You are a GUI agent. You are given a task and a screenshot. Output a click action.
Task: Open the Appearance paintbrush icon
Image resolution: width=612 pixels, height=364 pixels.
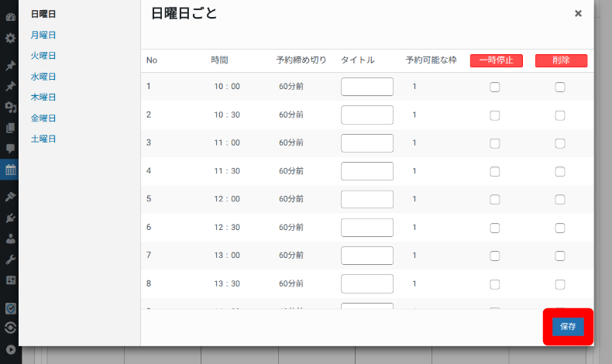[x=11, y=197]
